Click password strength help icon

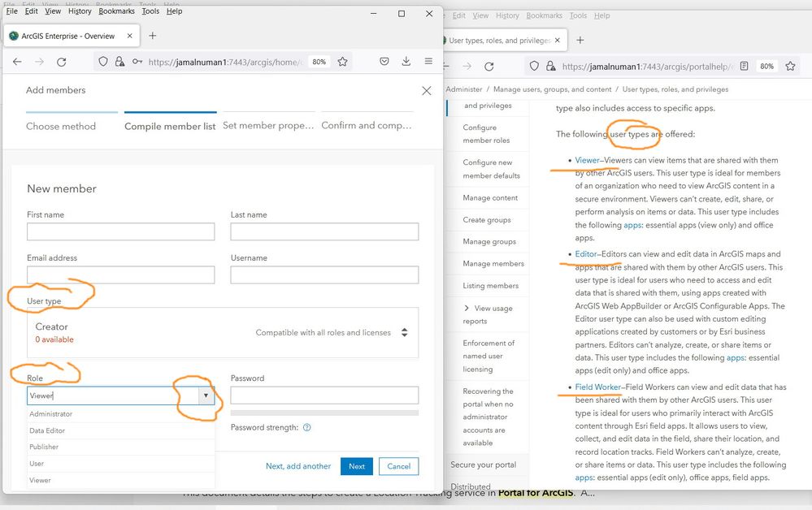pos(306,427)
